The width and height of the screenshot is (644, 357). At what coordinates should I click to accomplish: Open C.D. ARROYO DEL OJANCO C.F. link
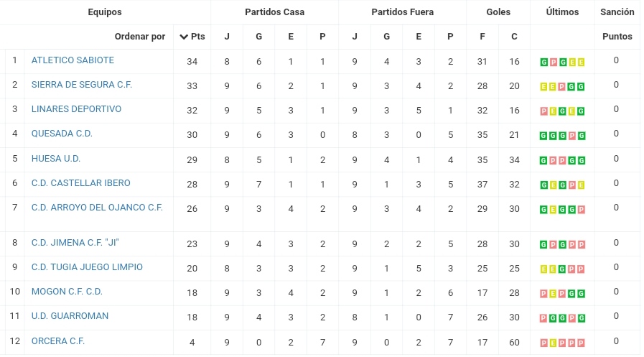click(x=97, y=208)
